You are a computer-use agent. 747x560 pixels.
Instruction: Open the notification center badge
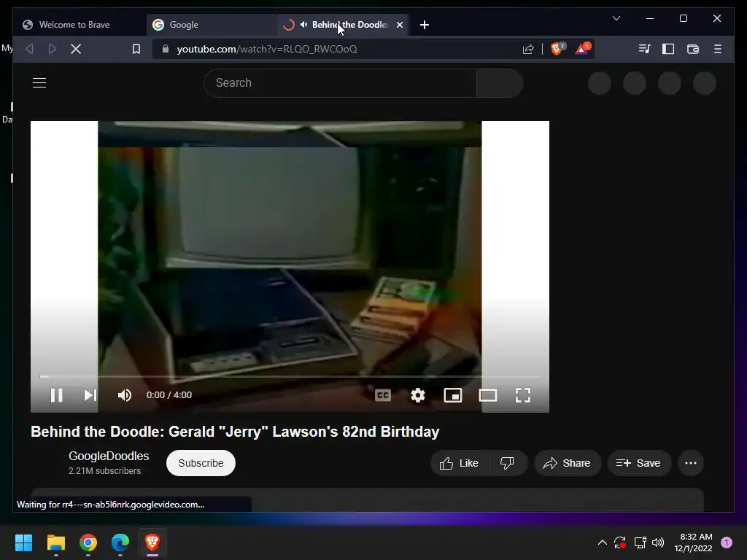tap(727, 542)
